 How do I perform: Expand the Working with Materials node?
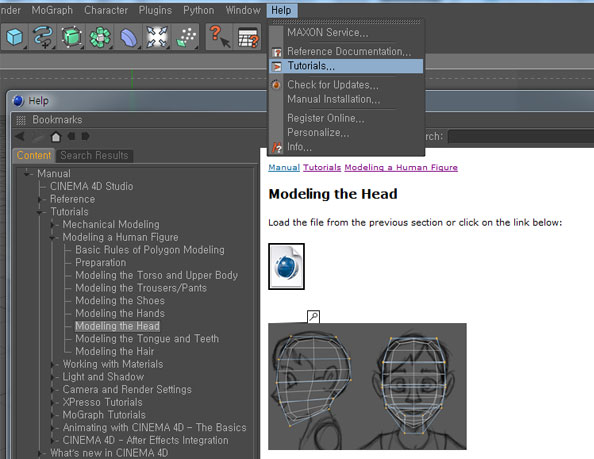coord(53,364)
